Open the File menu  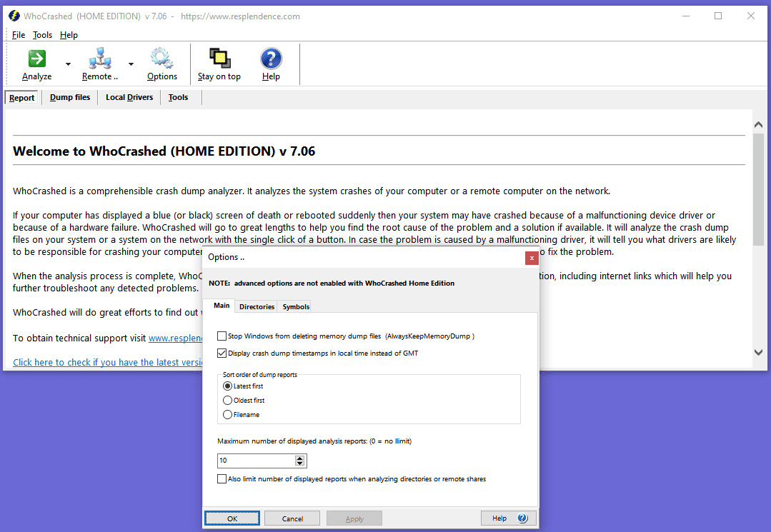pyautogui.click(x=18, y=35)
